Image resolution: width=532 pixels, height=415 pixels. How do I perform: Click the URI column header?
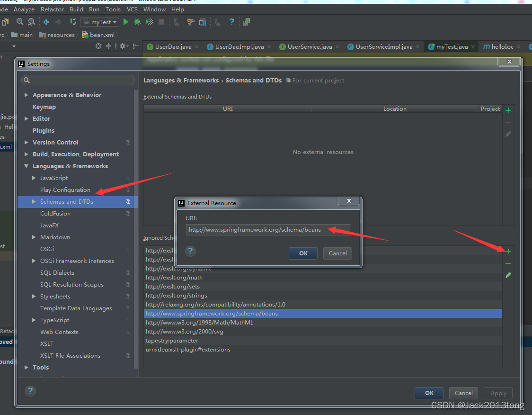click(228, 108)
